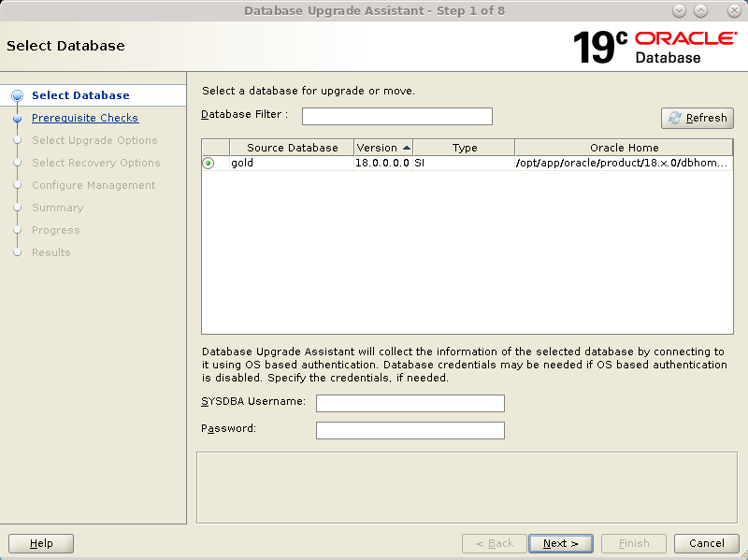Select the Summary step in sidebar
This screenshot has height=560, width=748.
point(58,208)
